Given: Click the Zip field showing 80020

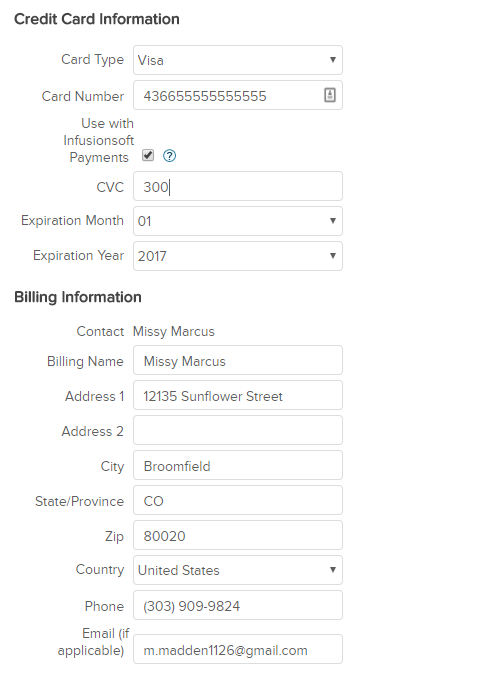Looking at the screenshot, I should (x=238, y=535).
